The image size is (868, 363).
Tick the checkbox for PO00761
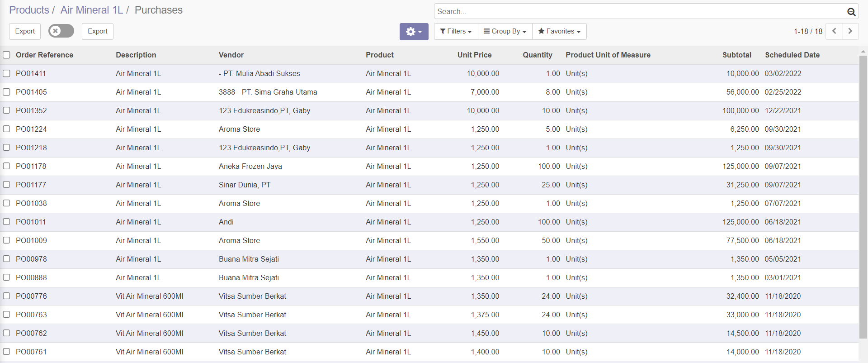[6, 352]
